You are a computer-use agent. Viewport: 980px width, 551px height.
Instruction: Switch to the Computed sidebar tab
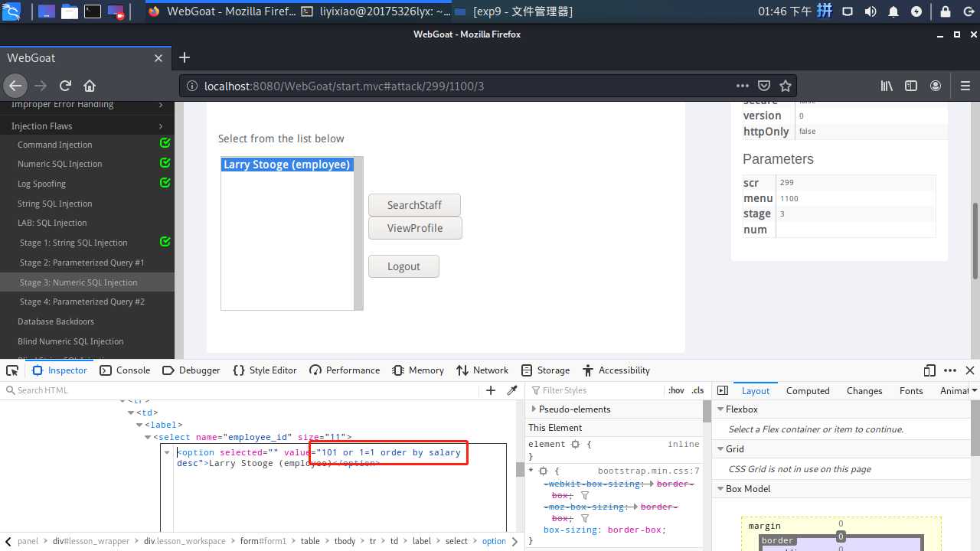(x=808, y=390)
